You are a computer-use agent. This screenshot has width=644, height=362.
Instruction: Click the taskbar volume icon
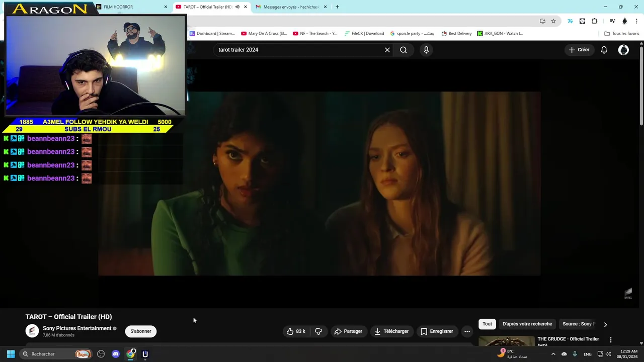pos(608,354)
